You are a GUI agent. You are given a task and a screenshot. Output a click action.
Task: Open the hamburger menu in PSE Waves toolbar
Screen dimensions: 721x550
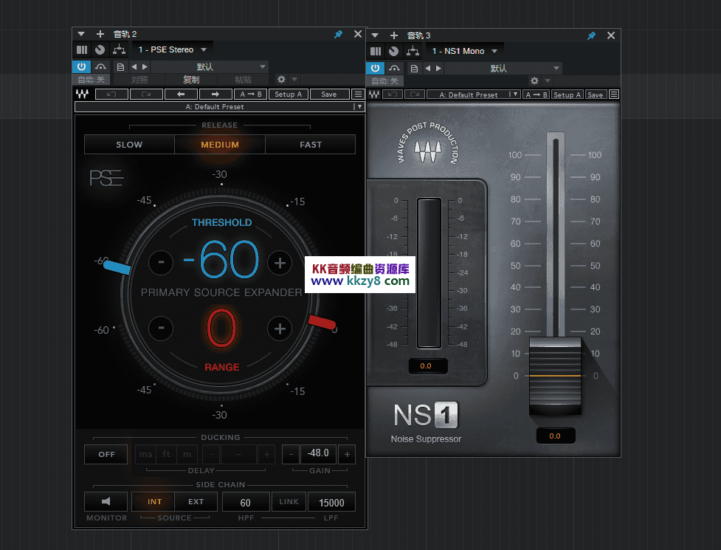357,94
